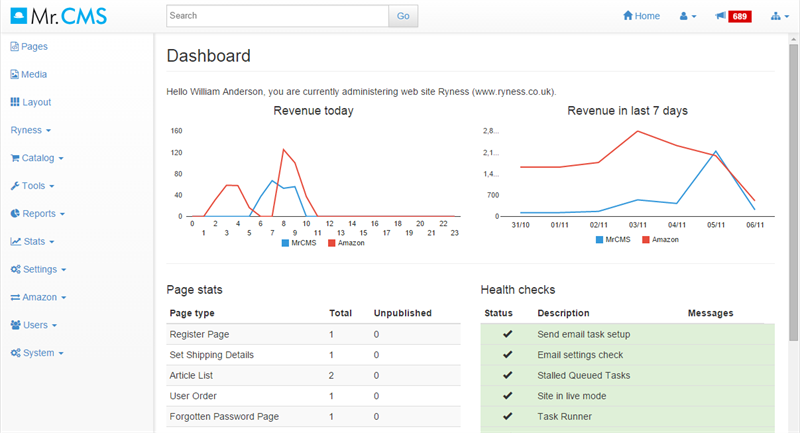The height and width of the screenshot is (433, 800).
Task: Click the Home icon link
Action: pos(641,16)
